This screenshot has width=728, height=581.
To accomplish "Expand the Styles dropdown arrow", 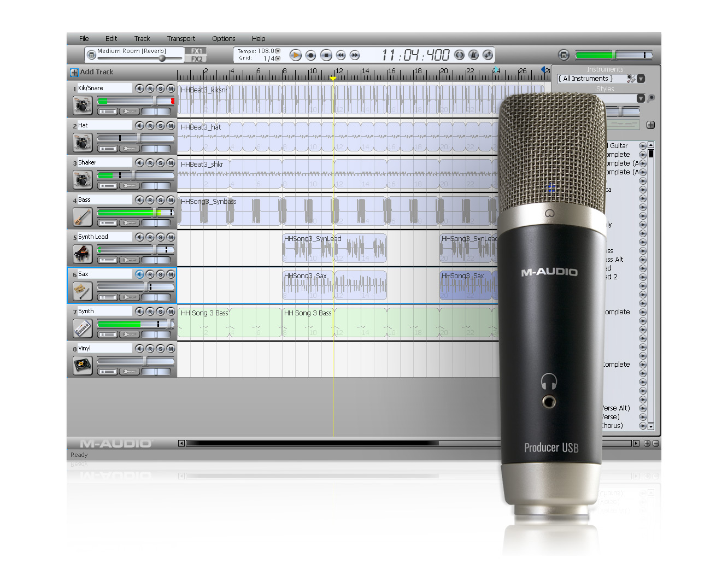I will (x=641, y=98).
